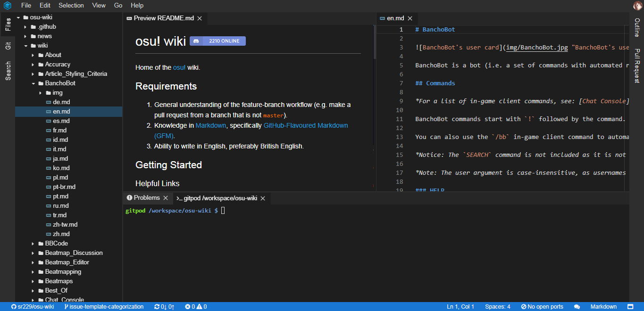Click the Ln 1, Col 1 cursor position indicator
644x311 pixels.
pos(460,307)
